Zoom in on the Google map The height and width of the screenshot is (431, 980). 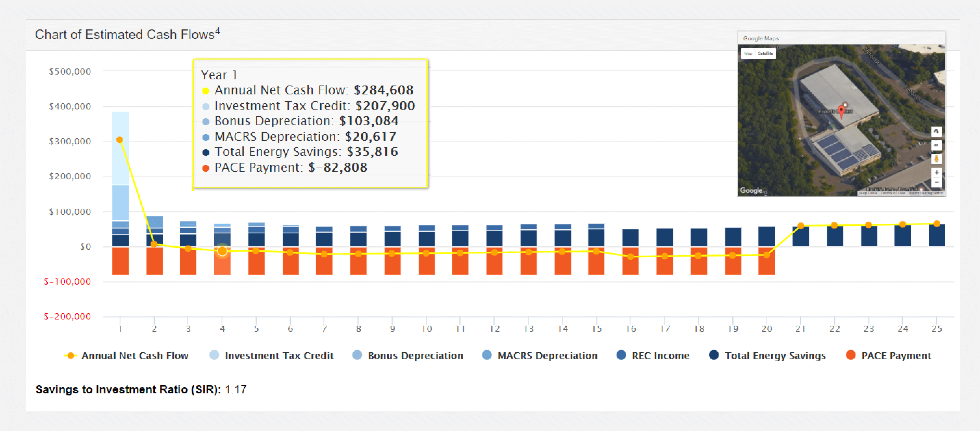click(x=936, y=173)
